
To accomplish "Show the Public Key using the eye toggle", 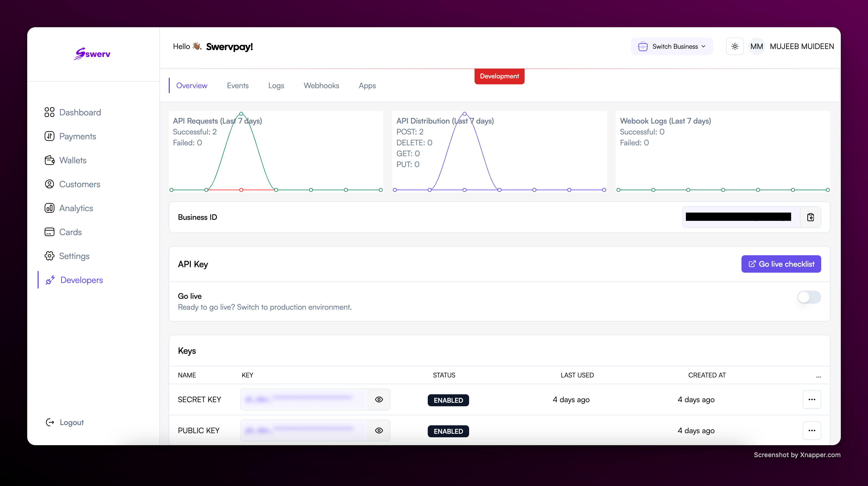I will tap(379, 430).
